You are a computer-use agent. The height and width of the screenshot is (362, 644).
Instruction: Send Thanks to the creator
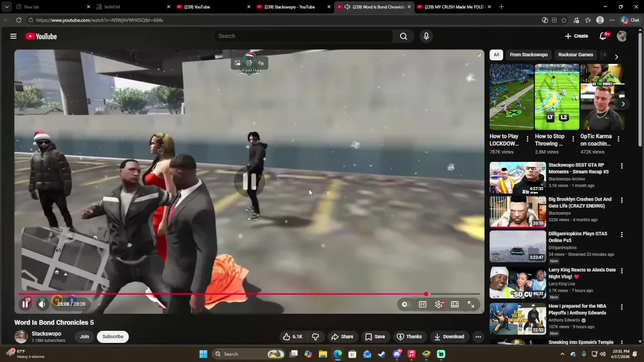(409, 337)
